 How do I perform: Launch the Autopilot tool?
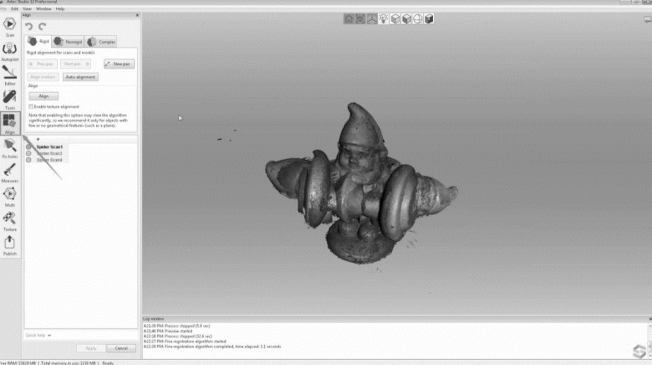[10, 52]
